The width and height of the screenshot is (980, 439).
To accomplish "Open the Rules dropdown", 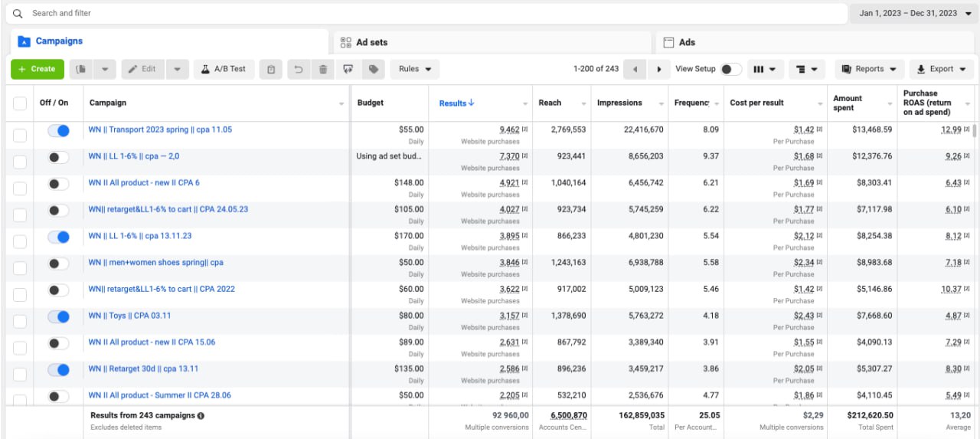I will 415,69.
